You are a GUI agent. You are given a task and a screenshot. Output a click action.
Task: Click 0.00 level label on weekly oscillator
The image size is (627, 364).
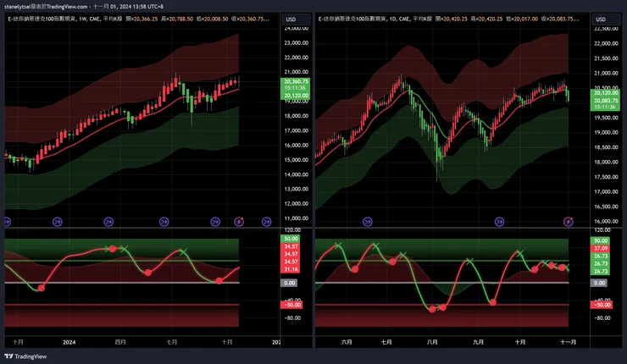coord(289,283)
